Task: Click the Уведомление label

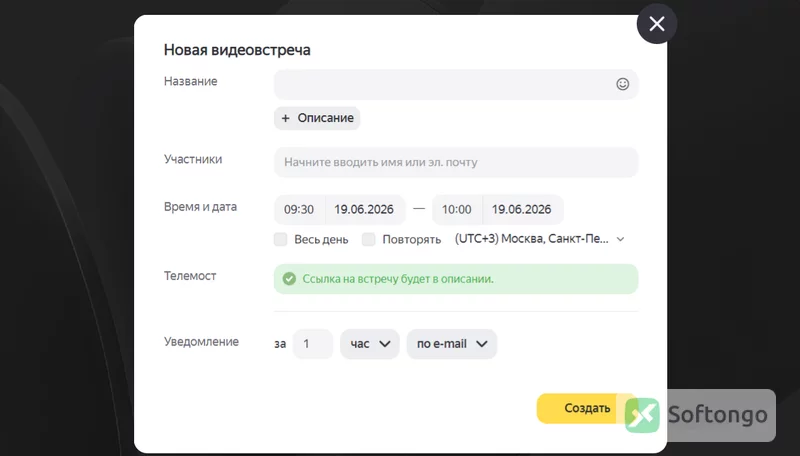Action: [x=201, y=341]
